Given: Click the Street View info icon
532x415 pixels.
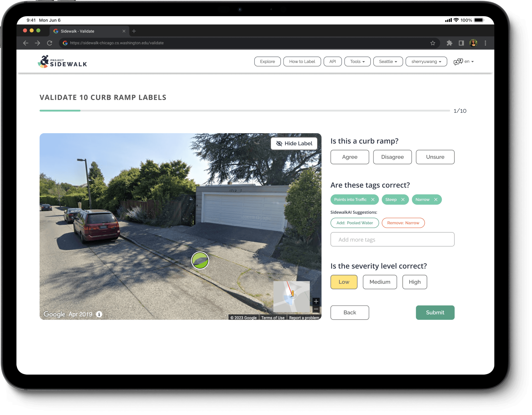Looking at the screenshot, I should pos(99,314).
